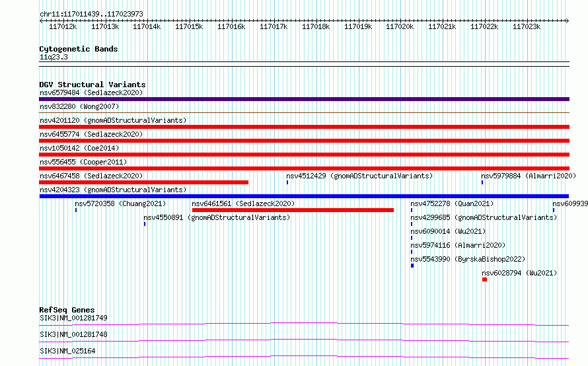The height and width of the screenshot is (366, 588).
Task: Click the 117023k ruler tick label
Action: [527, 26]
